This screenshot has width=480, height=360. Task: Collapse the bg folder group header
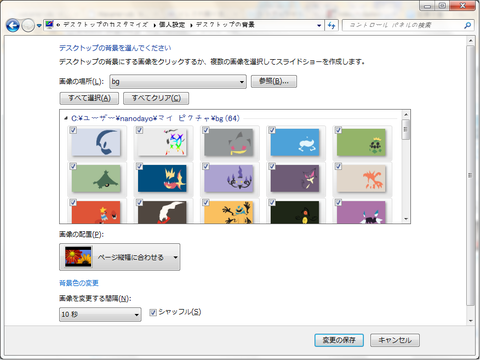point(66,118)
